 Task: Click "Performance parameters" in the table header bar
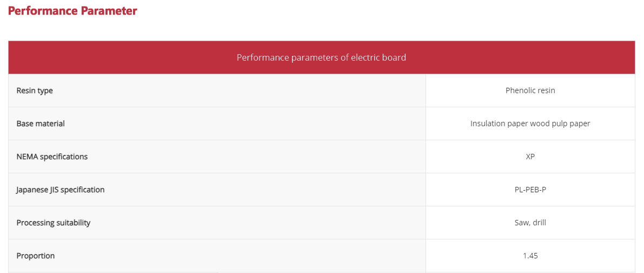(x=288, y=57)
